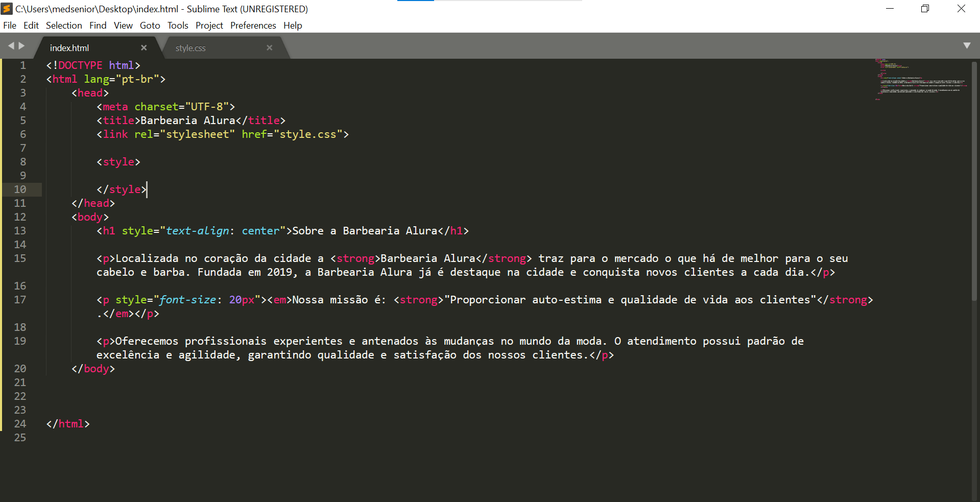Click the rel="stylesheet" attribute

pyautogui.click(x=184, y=134)
